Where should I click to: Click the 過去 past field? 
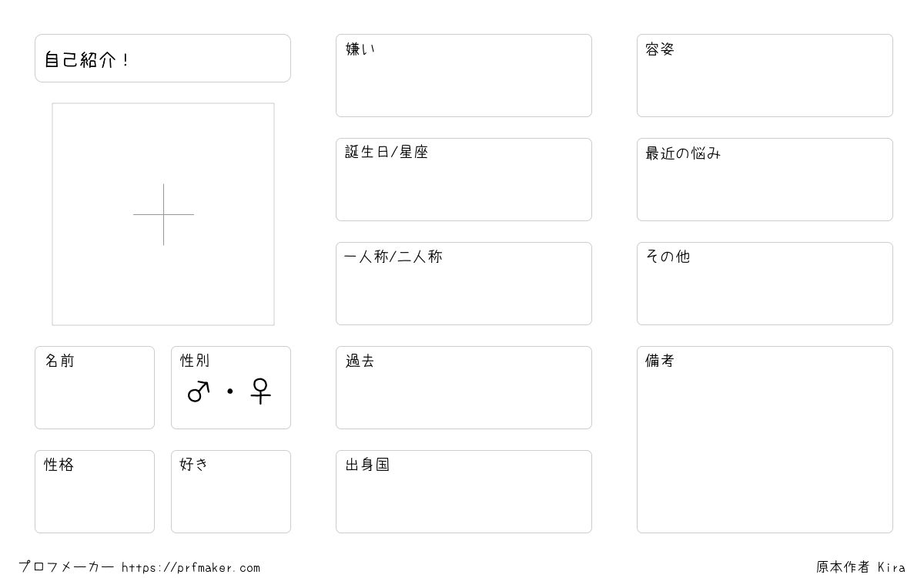464,388
